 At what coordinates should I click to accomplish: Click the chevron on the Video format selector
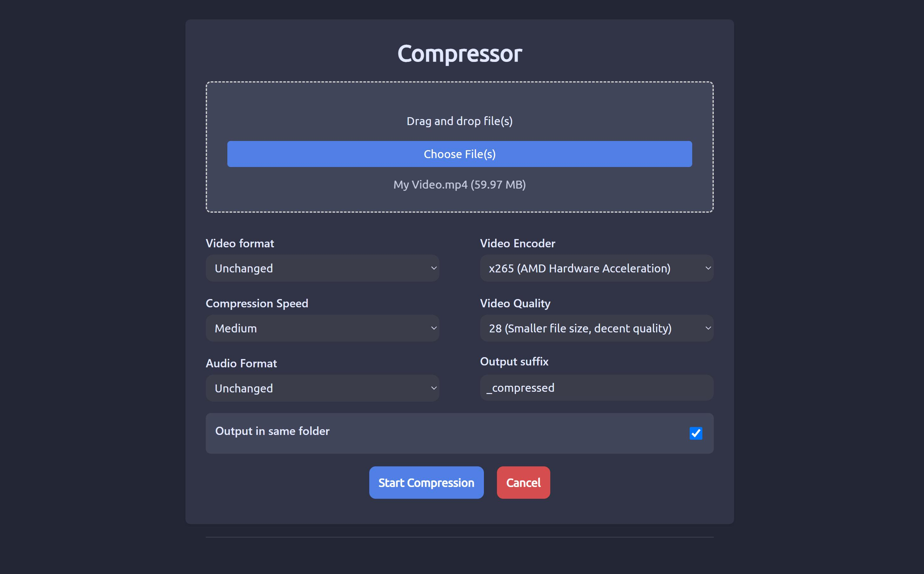(433, 268)
